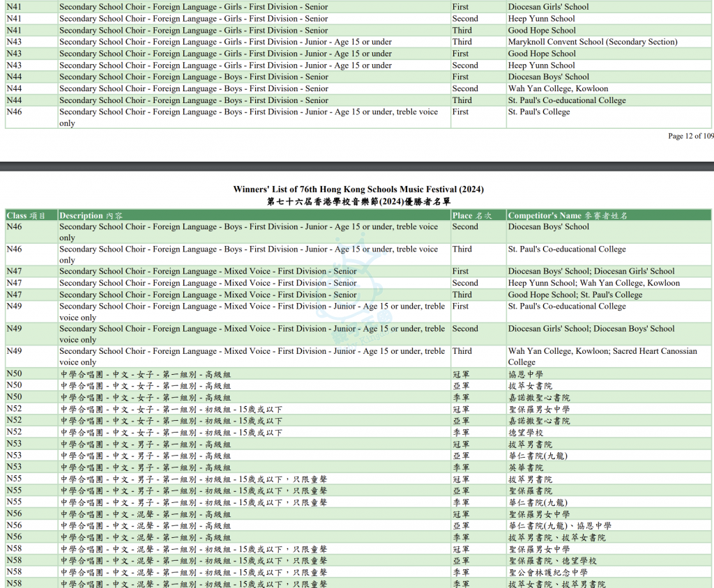Image resolution: width=714 pixels, height=588 pixels.
Task: Click "Good Hope School; St. Paul's College" cell
Action: point(575,295)
